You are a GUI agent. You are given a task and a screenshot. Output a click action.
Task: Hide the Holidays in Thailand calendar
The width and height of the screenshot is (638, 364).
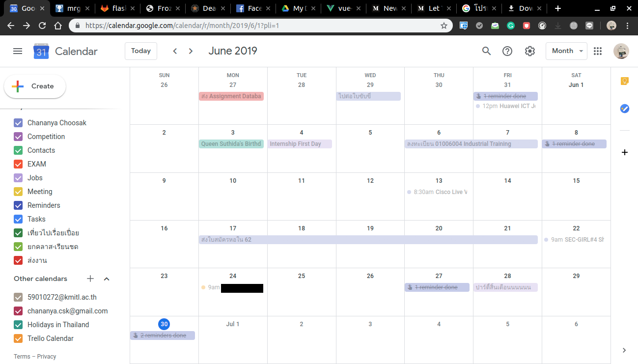[x=18, y=325]
